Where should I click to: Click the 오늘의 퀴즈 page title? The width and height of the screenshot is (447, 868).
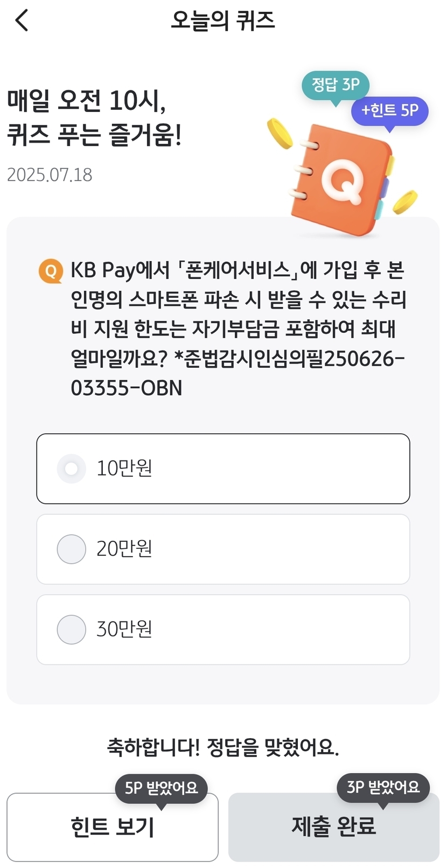pos(223,21)
